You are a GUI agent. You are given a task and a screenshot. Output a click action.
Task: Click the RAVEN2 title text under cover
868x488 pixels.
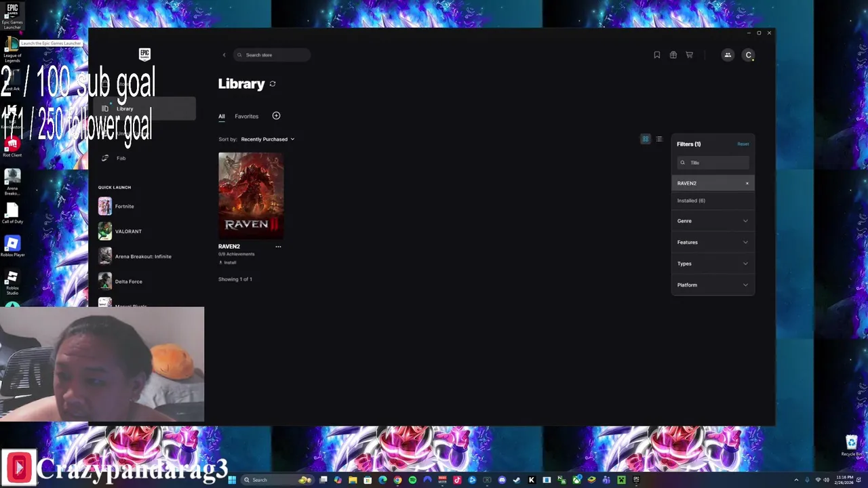click(229, 247)
